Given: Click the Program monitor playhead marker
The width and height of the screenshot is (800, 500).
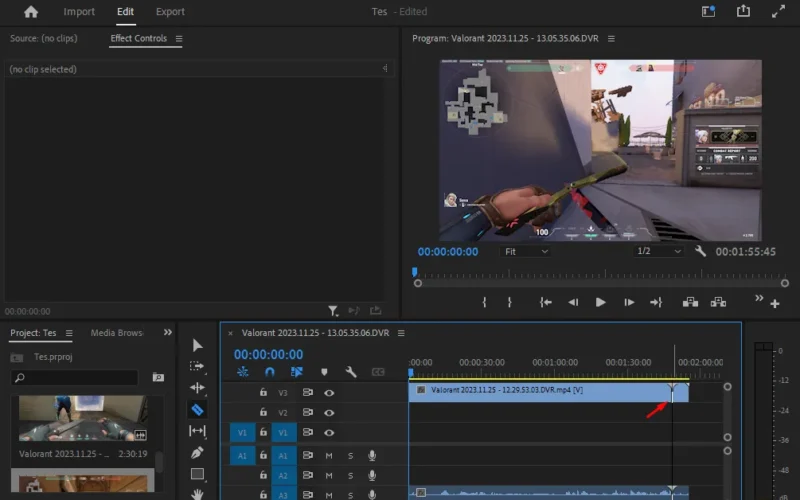Looking at the screenshot, I should 414,271.
